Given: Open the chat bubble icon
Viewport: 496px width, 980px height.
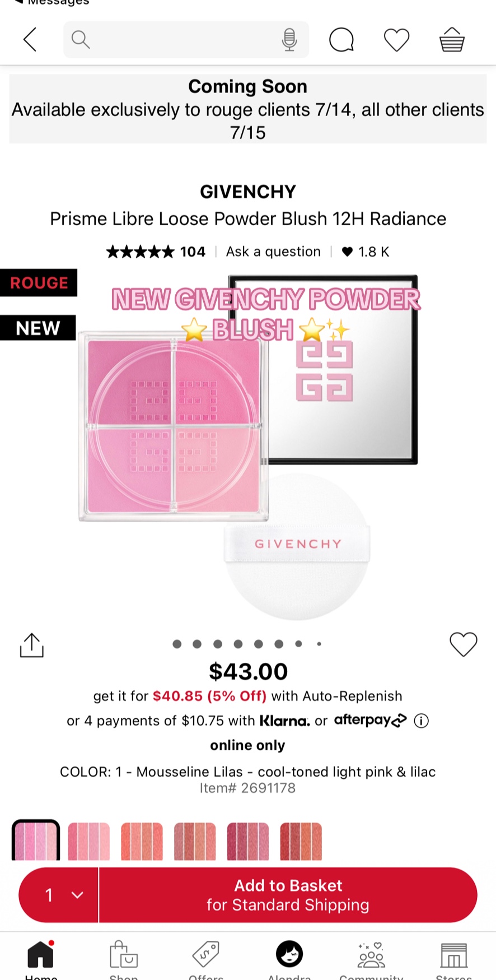Looking at the screenshot, I should click(x=341, y=40).
